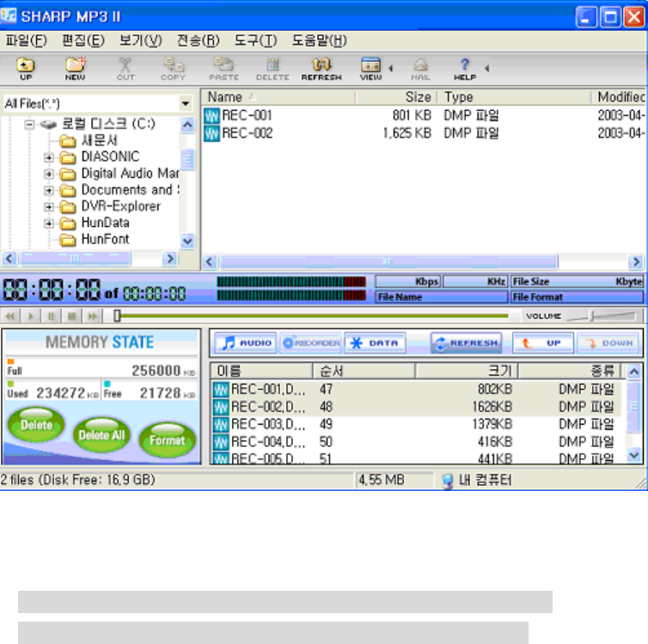Expand the HunData folder
Viewport: 648px width, 644px height.
pos(49,224)
